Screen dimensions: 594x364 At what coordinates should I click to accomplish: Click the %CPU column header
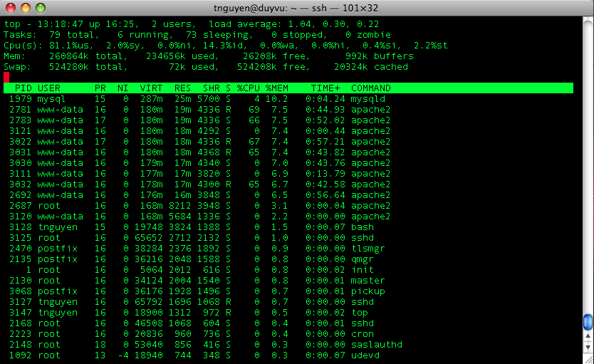(248, 88)
